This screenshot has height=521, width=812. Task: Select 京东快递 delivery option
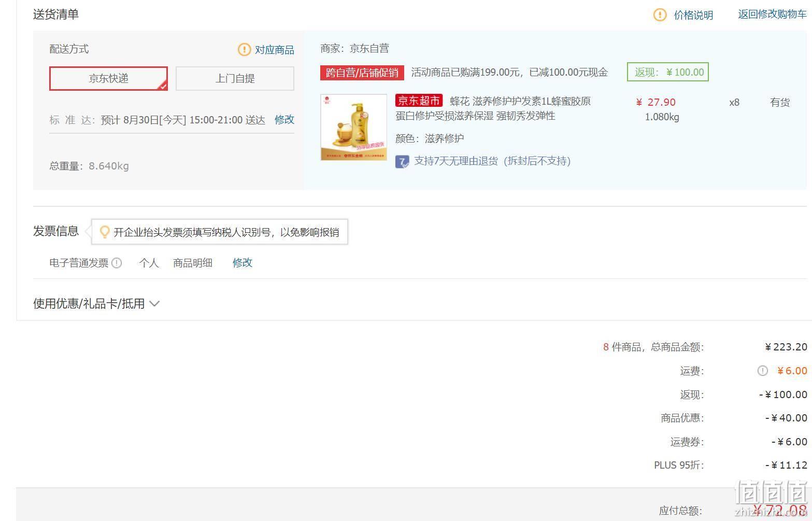click(108, 78)
